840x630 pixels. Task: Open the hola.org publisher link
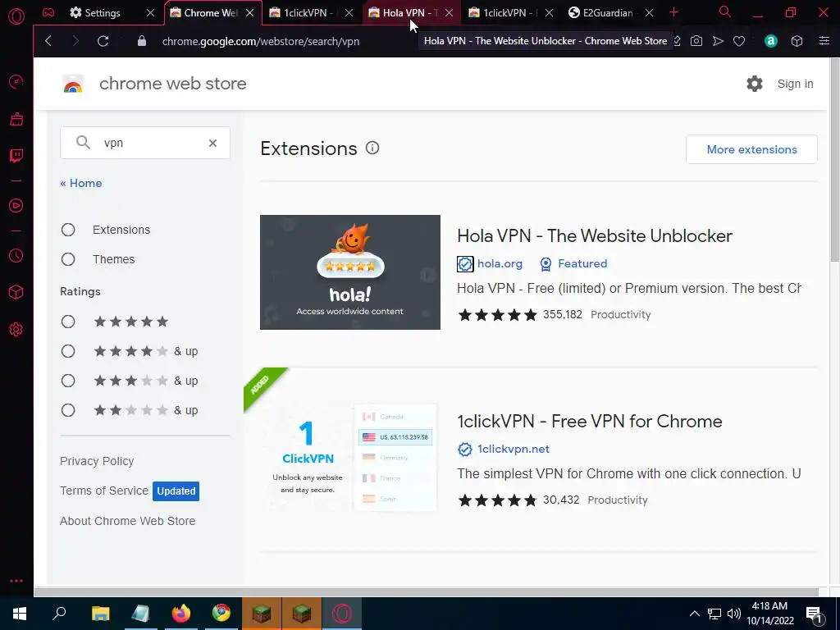click(x=500, y=263)
